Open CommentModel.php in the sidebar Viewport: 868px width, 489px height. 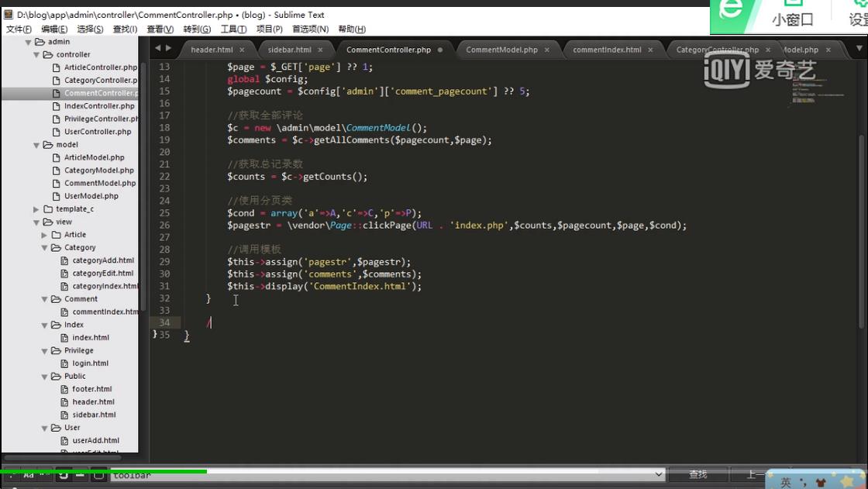[x=99, y=184]
